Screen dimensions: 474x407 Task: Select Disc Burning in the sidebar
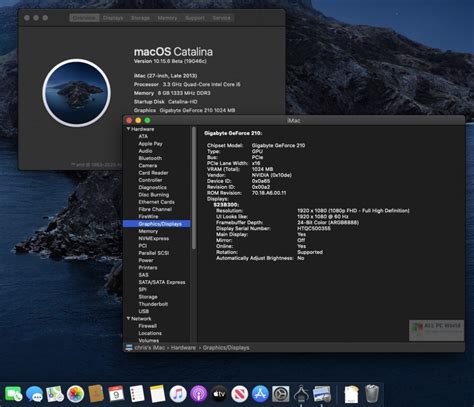pos(154,195)
